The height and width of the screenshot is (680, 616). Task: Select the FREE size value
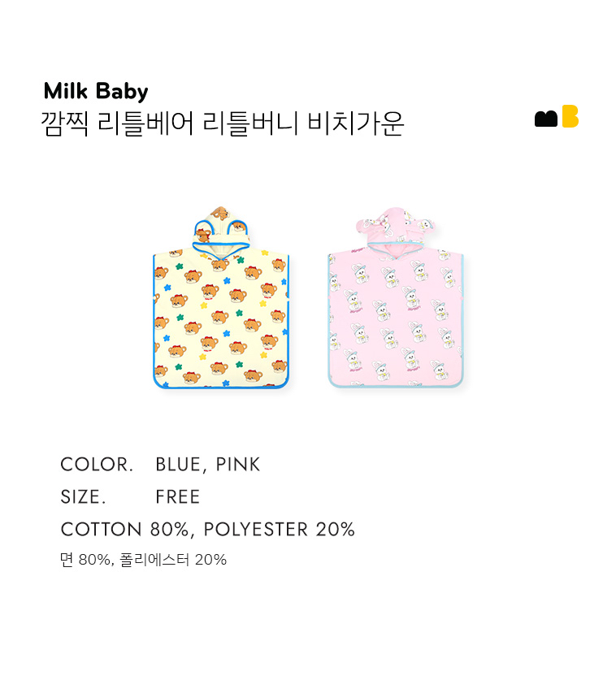coord(178,497)
